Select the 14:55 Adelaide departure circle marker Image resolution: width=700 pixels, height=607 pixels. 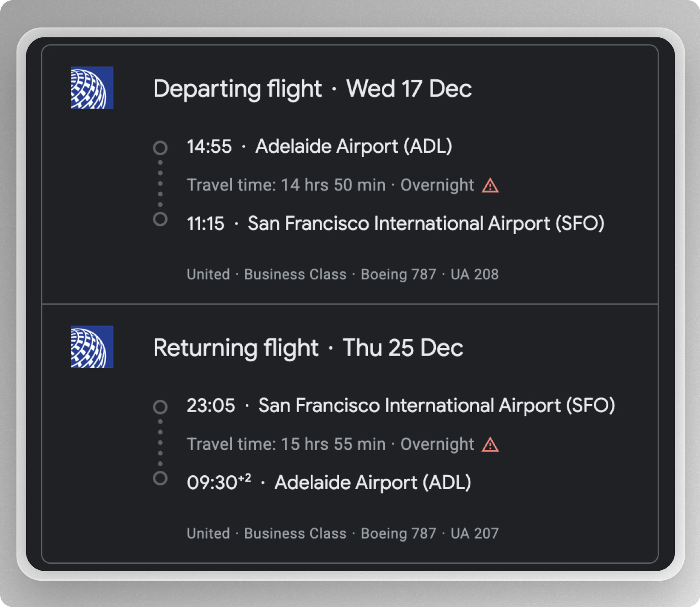point(160,148)
